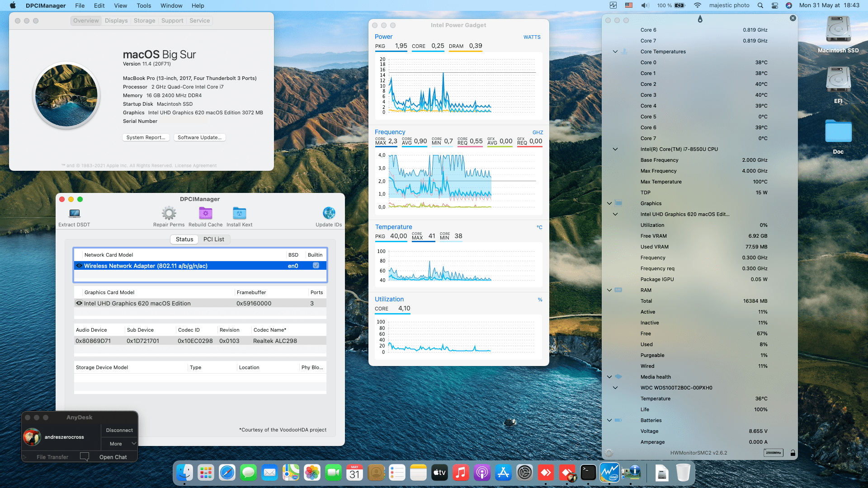Collapse WDC WDS100T2B0C-00PXH0 drive details
This screenshot has width=868, height=488.
615,388
